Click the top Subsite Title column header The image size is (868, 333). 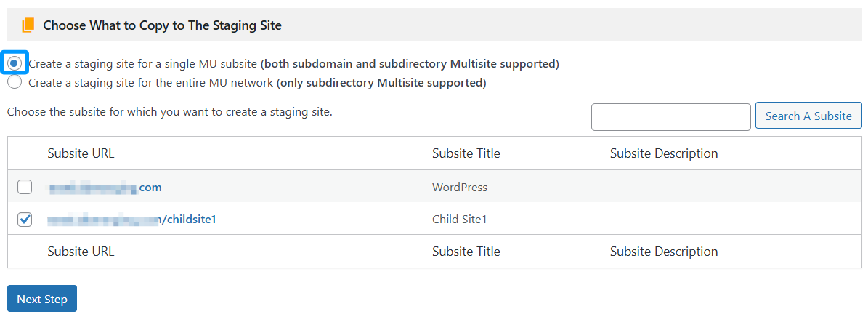(466, 153)
